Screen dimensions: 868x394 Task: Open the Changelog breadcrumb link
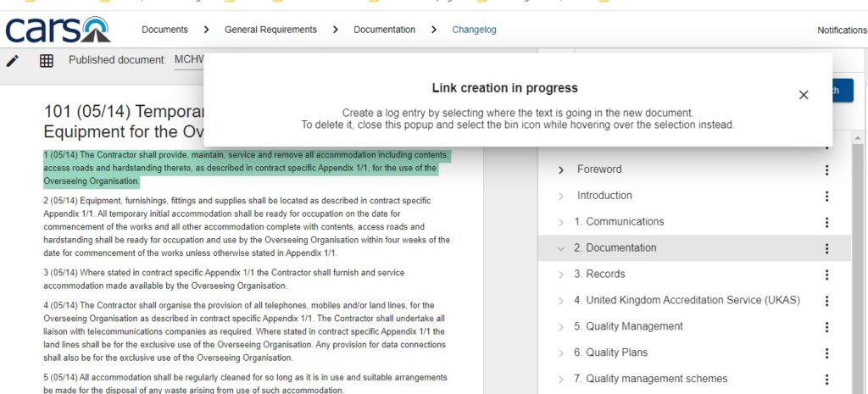[x=474, y=30]
